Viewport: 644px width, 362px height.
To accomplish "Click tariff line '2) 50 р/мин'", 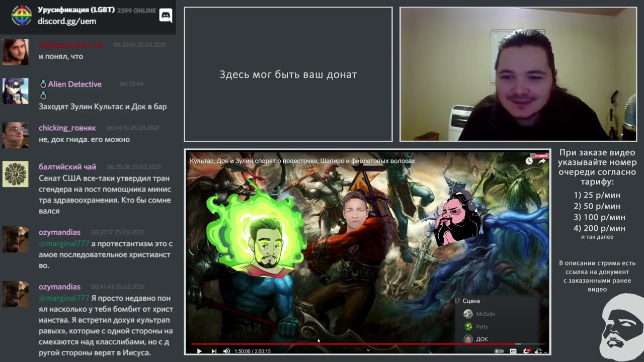I will [597, 206].
